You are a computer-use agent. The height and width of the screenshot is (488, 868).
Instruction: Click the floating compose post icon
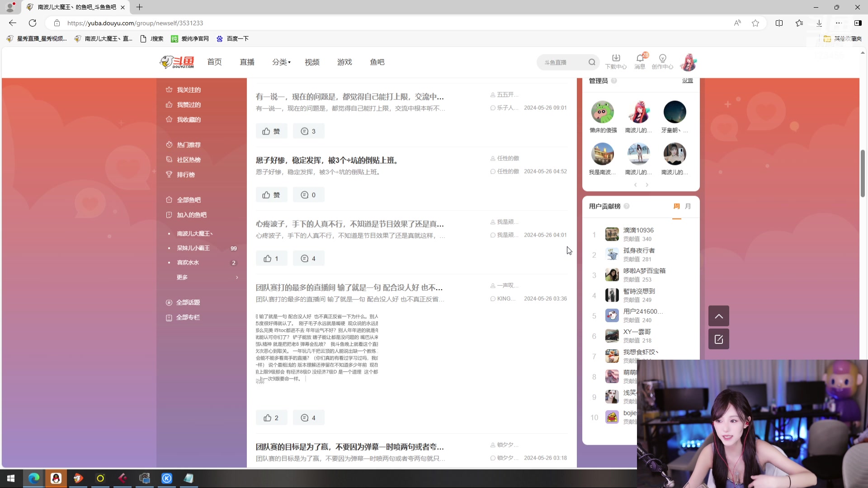pos(719,339)
